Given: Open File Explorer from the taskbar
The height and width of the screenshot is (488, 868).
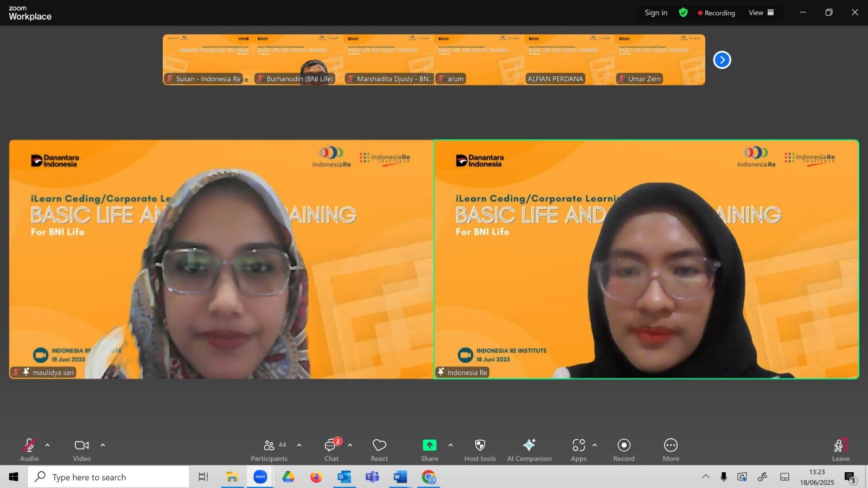Looking at the screenshot, I should 232,477.
